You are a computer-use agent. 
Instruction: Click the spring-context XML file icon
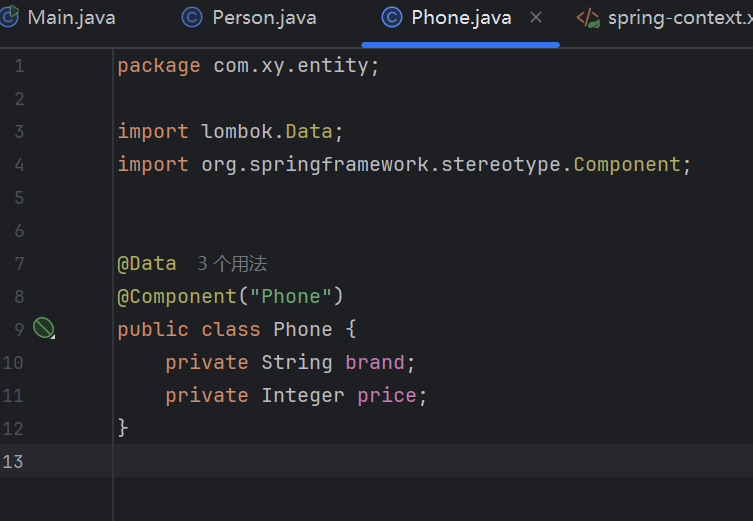588,18
